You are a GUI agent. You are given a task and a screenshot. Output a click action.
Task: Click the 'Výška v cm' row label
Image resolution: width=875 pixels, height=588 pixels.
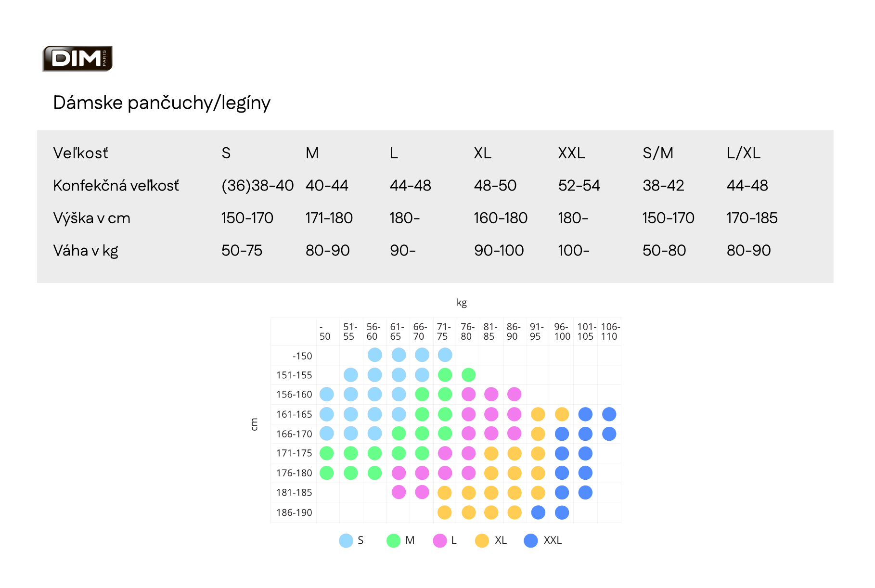tap(91, 218)
